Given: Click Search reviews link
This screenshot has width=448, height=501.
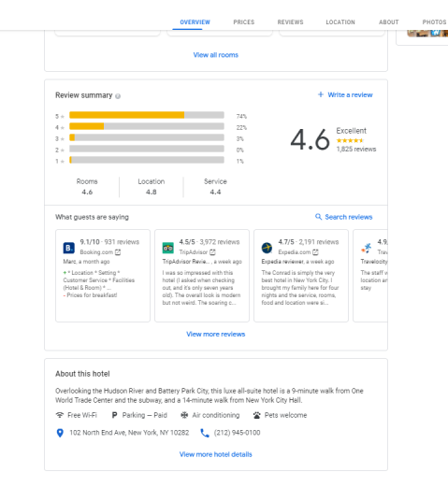Looking at the screenshot, I should point(349,217).
